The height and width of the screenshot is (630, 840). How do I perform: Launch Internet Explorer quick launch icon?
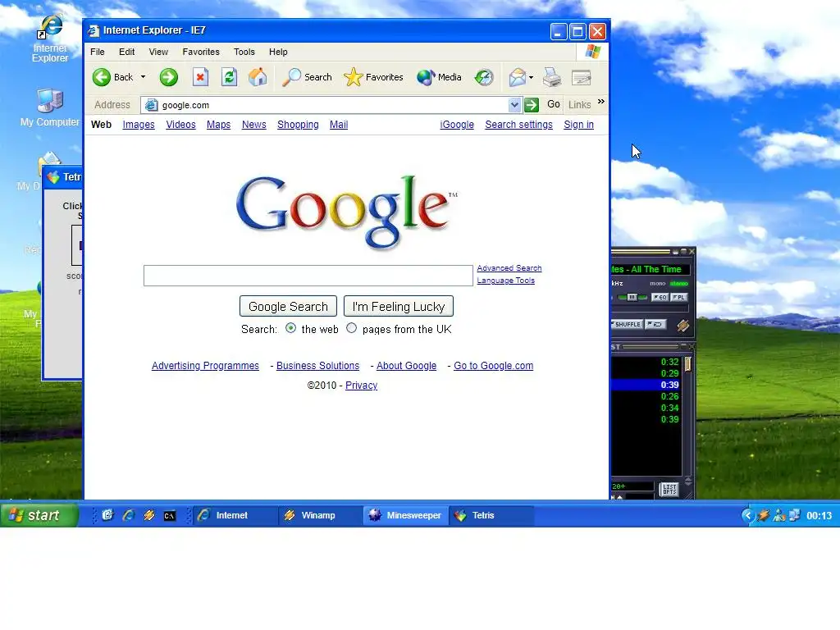pyautogui.click(x=129, y=515)
